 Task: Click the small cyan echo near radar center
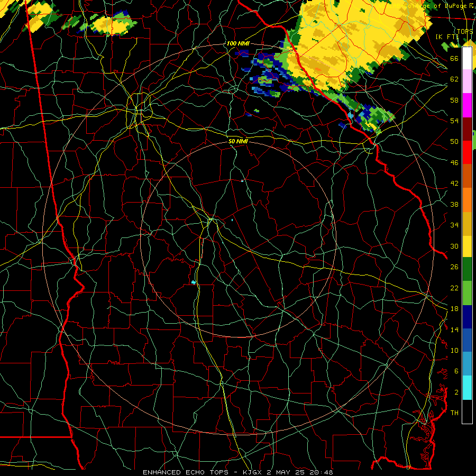pos(194,282)
